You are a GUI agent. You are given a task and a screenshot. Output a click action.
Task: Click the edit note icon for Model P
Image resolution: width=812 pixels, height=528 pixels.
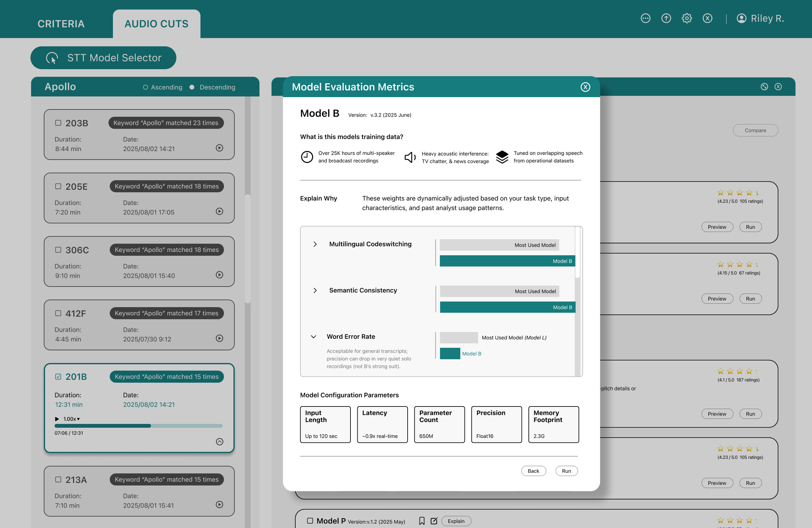click(x=434, y=521)
